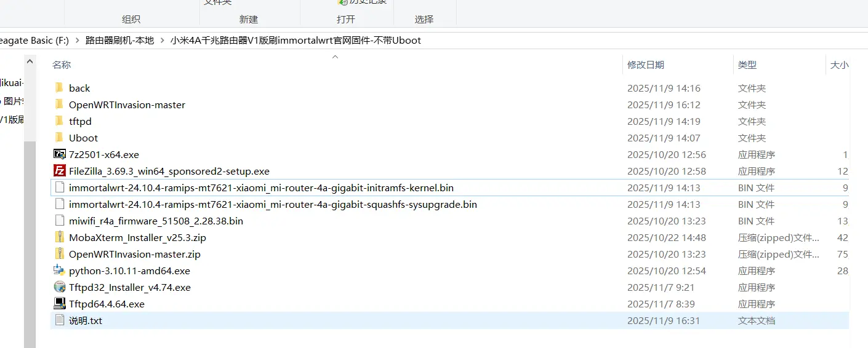
Task: Expand breadcrumb arrow after 路由器刷机-本地
Action: coord(163,41)
